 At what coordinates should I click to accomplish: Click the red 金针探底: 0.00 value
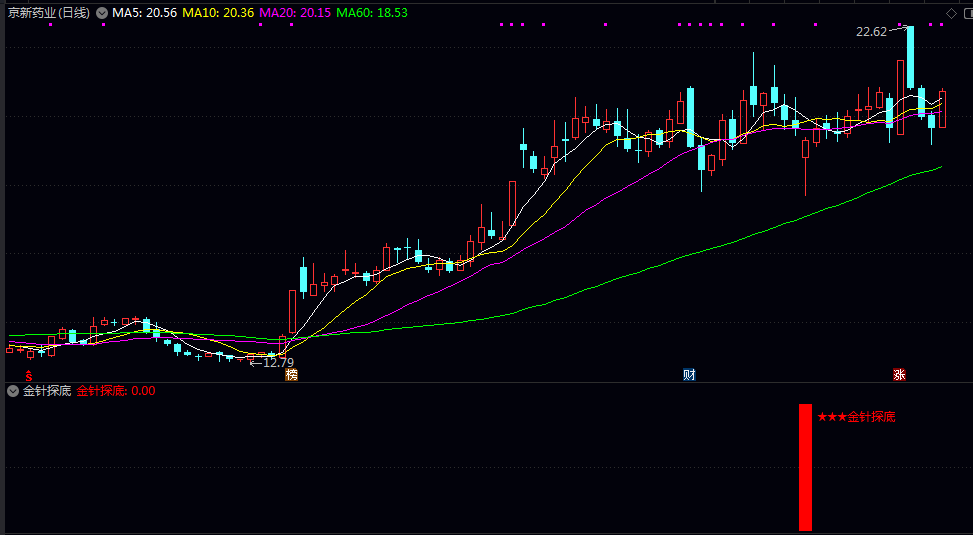coord(116,391)
